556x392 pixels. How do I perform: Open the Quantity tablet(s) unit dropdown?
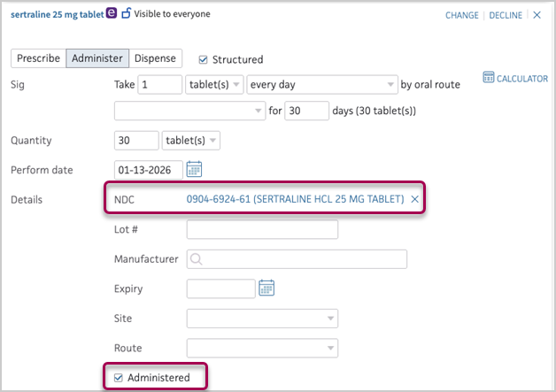pos(190,141)
